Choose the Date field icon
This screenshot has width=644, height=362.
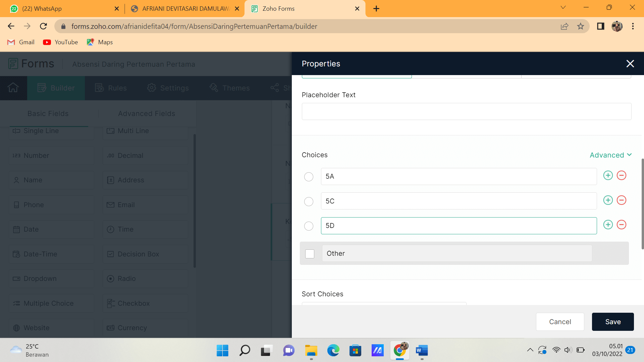(16, 230)
